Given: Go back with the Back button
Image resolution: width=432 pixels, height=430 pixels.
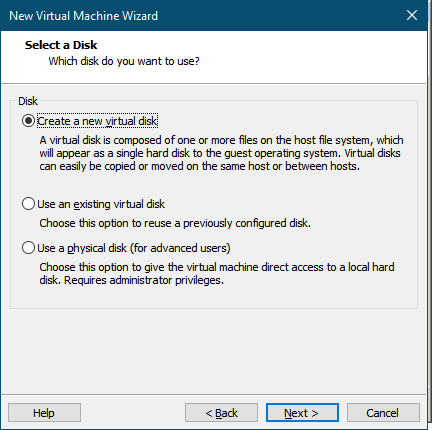Looking at the screenshot, I should pos(221,413).
